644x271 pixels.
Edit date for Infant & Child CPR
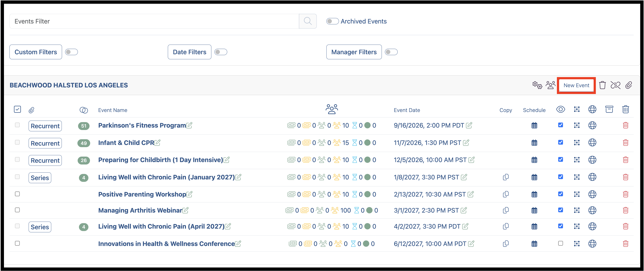pyautogui.click(x=466, y=143)
